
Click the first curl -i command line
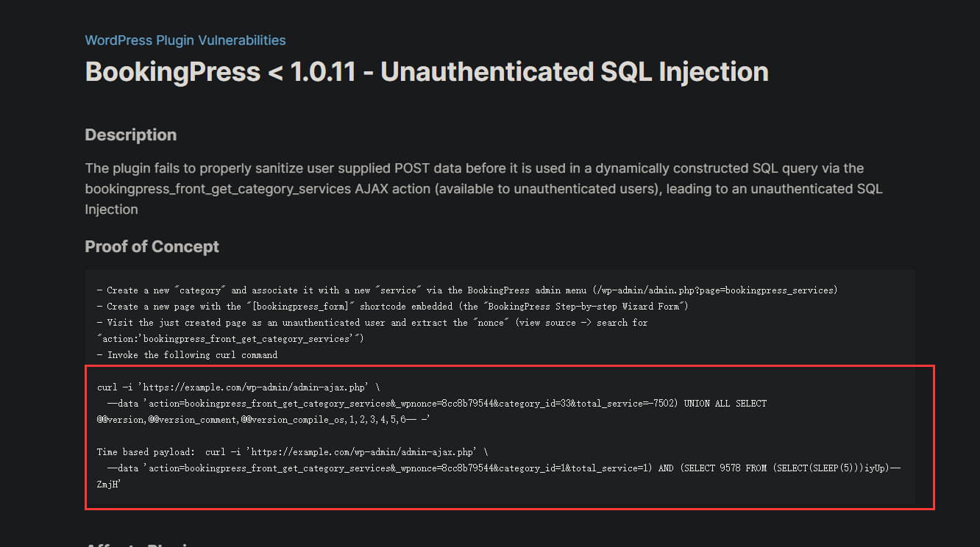click(x=238, y=387)
